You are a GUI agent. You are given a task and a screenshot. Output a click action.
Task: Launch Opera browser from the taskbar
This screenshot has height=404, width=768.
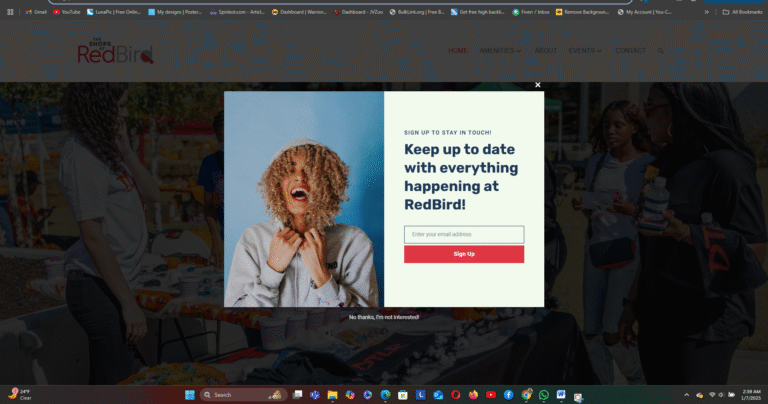[x=456, y=395]
